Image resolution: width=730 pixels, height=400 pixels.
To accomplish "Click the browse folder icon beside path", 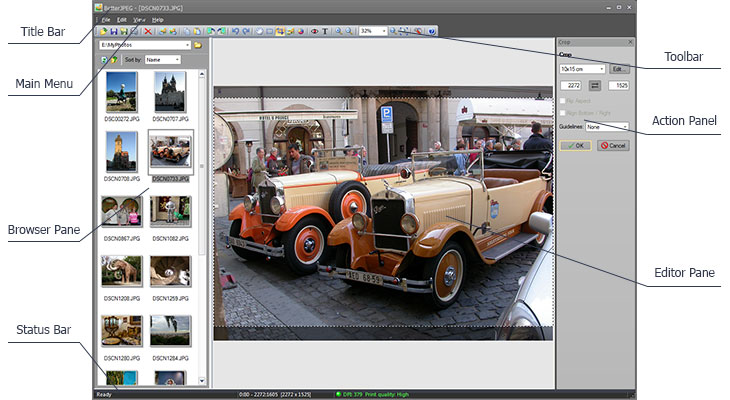I will click(198, 45).
